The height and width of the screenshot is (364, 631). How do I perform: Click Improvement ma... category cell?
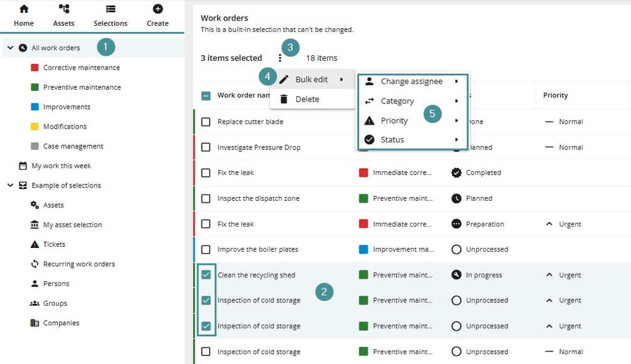[396, 249]
